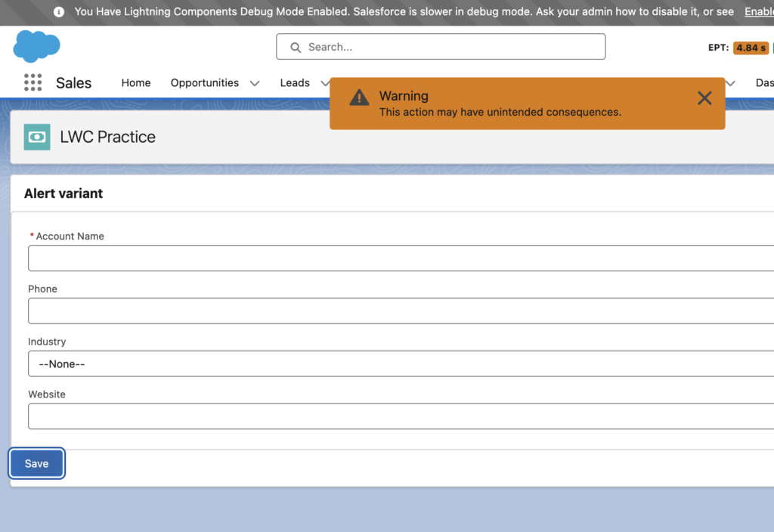This screenshot has height=532, width=774.
Task: Click the EPT 4.84 s badge
Action: (x=750, y=48)
